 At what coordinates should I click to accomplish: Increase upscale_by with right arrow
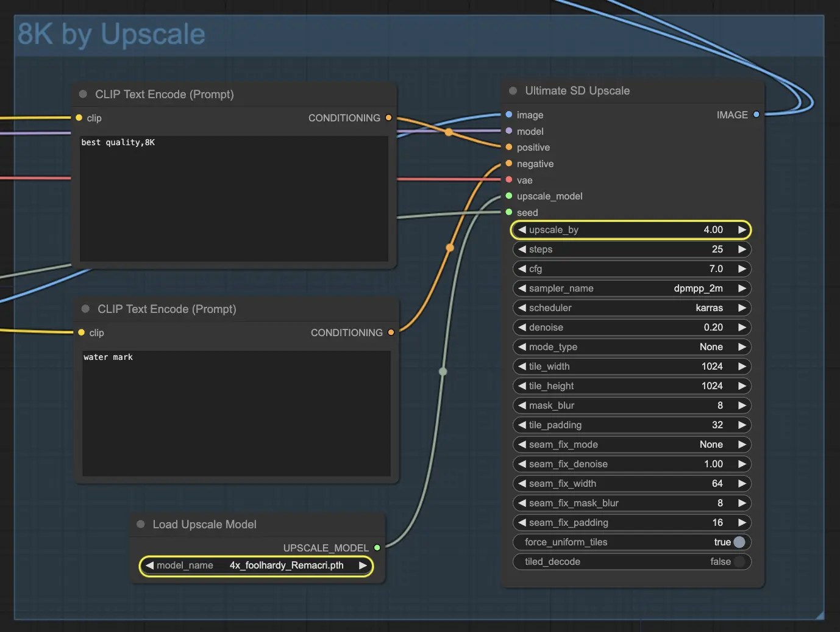click(742, 230)
